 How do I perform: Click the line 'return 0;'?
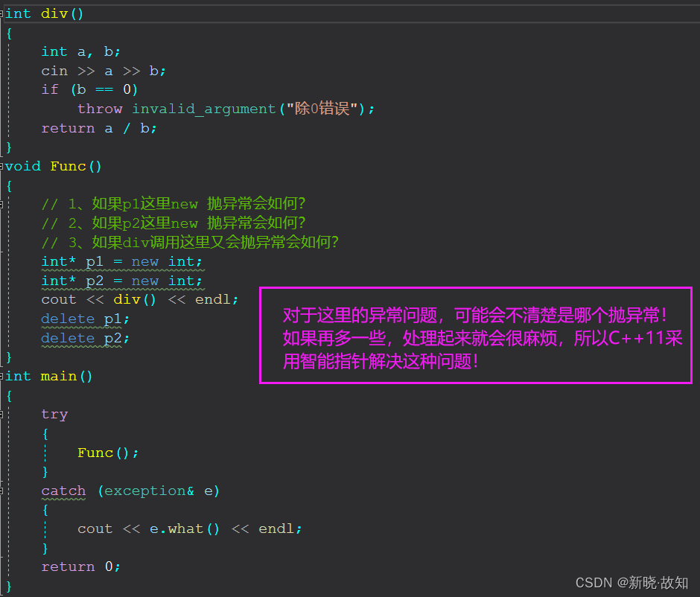point(81,566)
